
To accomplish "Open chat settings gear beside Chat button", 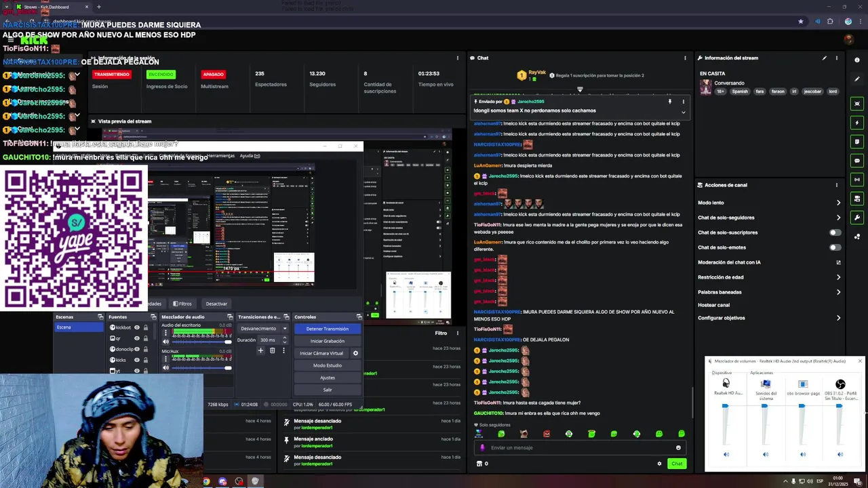I will point(659,464).
